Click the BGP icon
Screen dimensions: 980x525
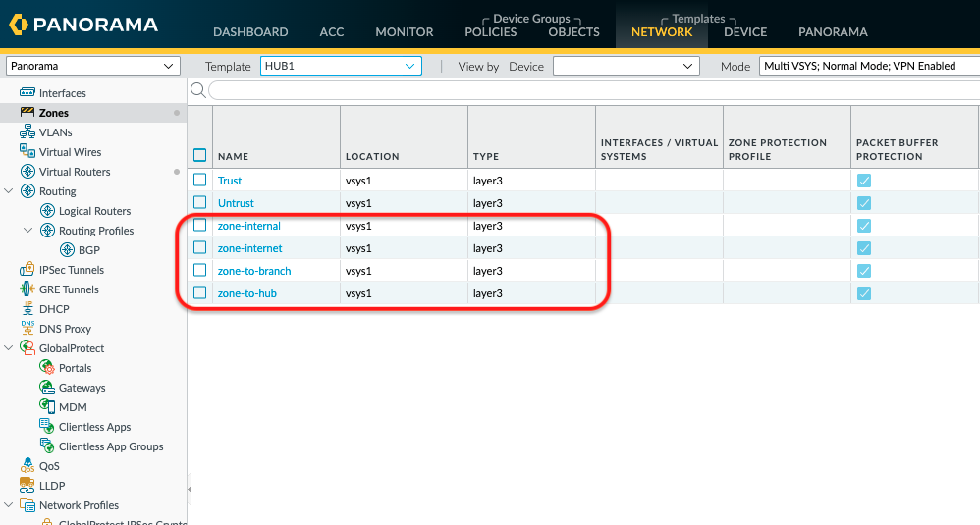68,249
